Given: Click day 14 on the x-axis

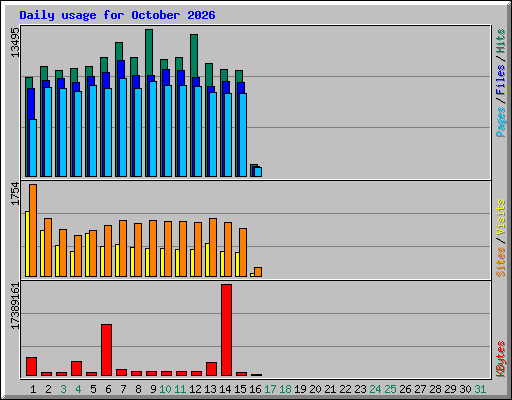Looking at the screenshot, I should coord(225,389).
